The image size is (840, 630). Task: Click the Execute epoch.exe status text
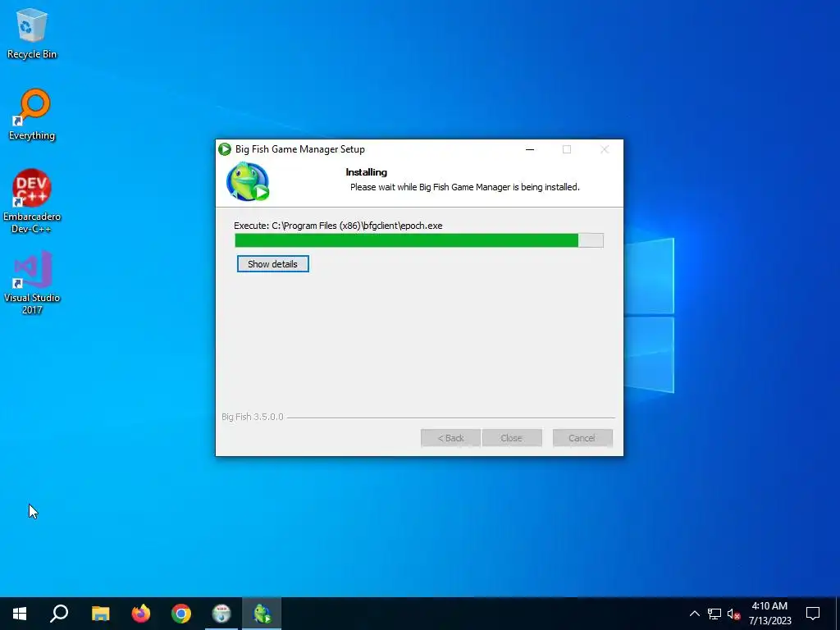coord(338,226)
